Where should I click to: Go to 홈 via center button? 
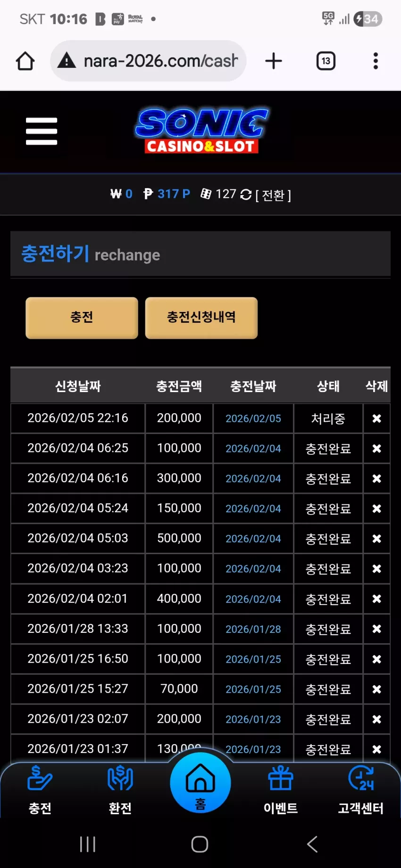pyautogui.click(x=200, y=783)
